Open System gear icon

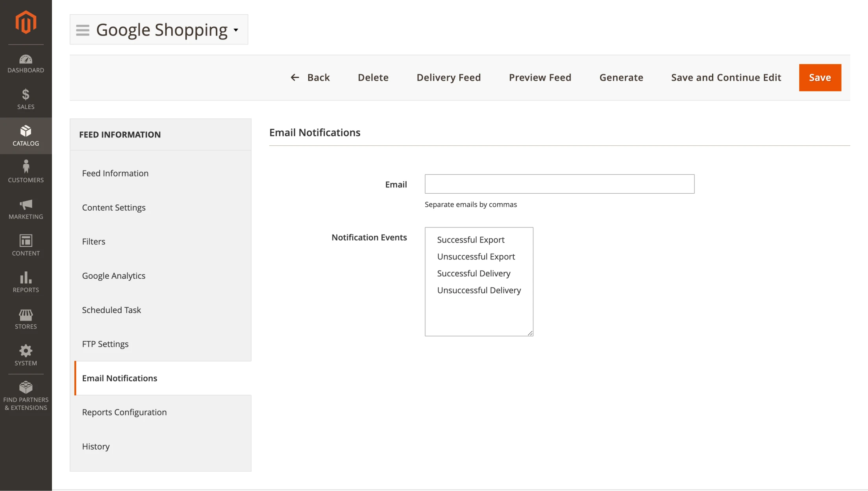point(26,351)
